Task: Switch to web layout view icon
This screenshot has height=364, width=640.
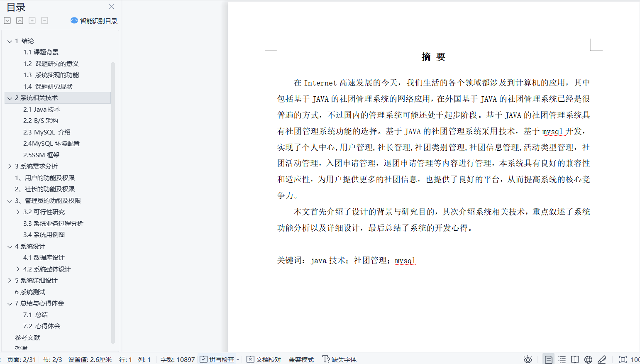Action: point(588,359)
